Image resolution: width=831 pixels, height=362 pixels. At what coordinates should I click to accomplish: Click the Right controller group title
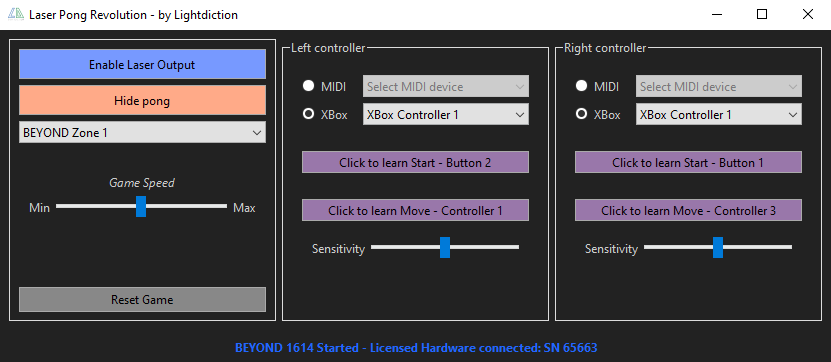pos(605,48)
